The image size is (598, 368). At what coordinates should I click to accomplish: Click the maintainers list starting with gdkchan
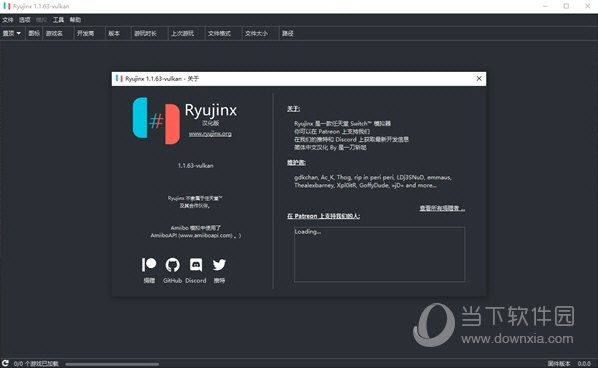coord(373,181)
